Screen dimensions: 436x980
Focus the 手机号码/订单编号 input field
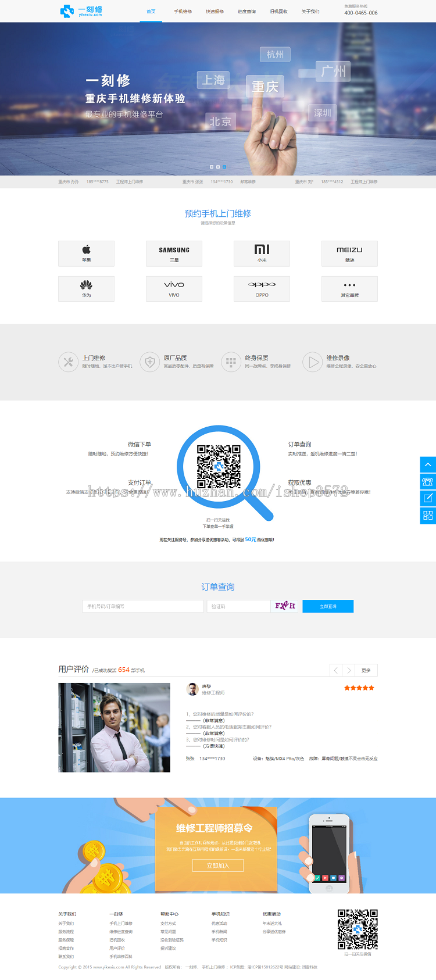143,606
